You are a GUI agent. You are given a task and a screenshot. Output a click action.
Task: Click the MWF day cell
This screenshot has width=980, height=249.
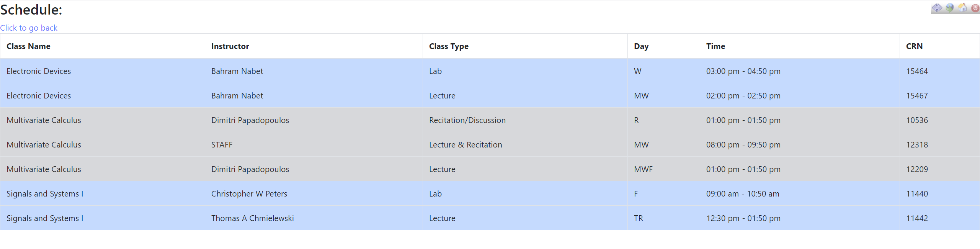(643, 169)
